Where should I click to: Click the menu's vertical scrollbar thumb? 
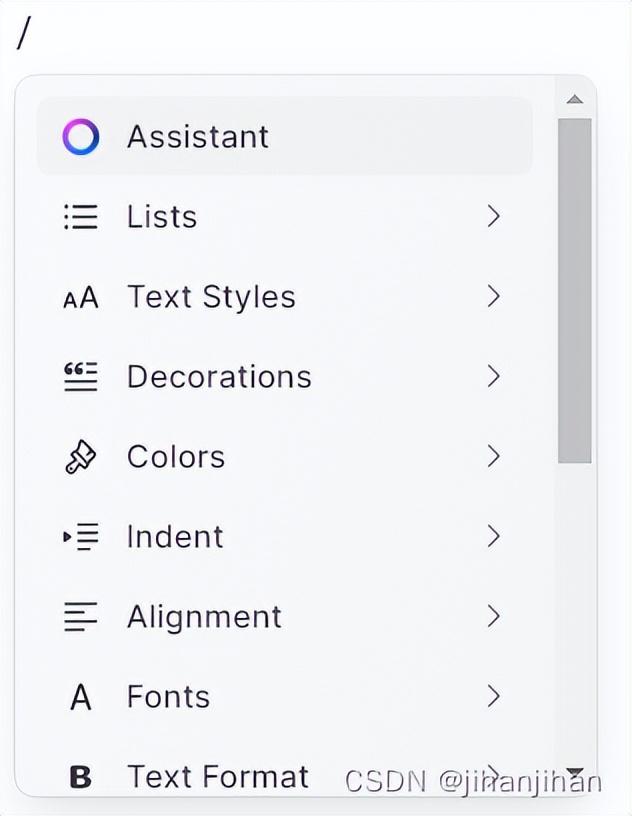tap(574, 290)
